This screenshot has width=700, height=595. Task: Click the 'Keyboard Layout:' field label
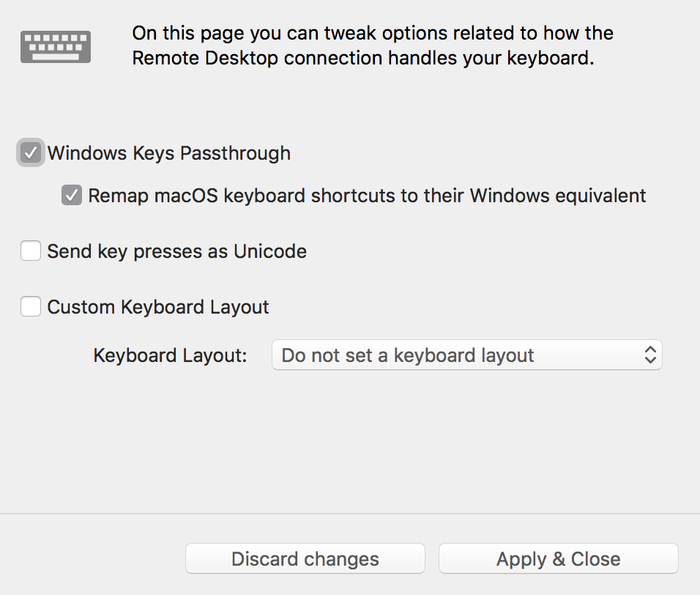click(x=170, y=355)
